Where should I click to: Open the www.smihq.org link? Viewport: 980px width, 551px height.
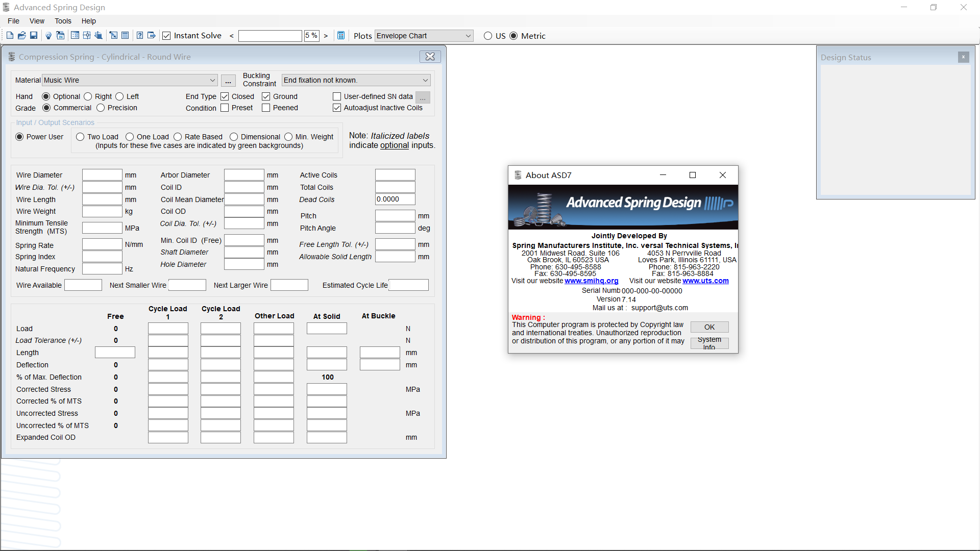pyautogui.click(x=592, y=281)
